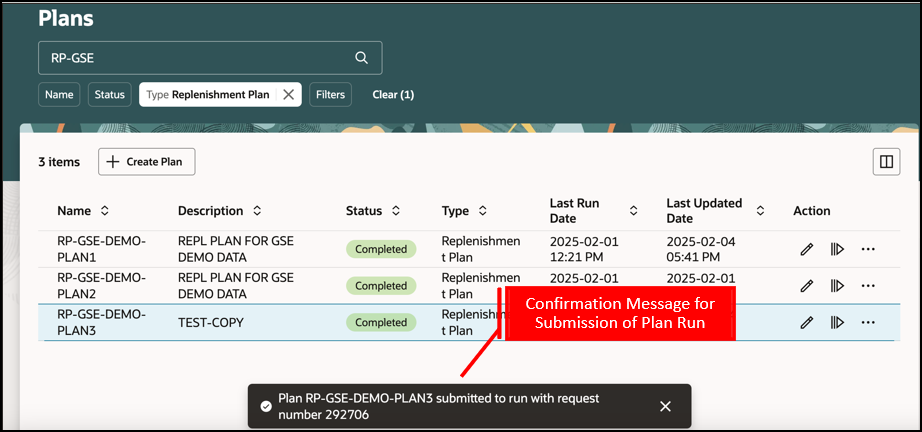
Task: Edit RP-GSE-DEMO-PLAN1 using pencil icon
Action: [807, 249]
